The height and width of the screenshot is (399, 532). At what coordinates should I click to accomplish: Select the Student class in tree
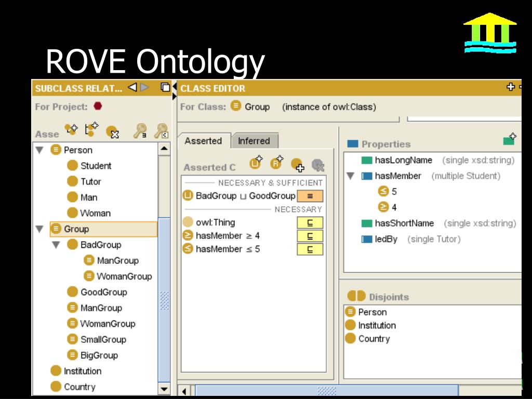tap(89, 166)
